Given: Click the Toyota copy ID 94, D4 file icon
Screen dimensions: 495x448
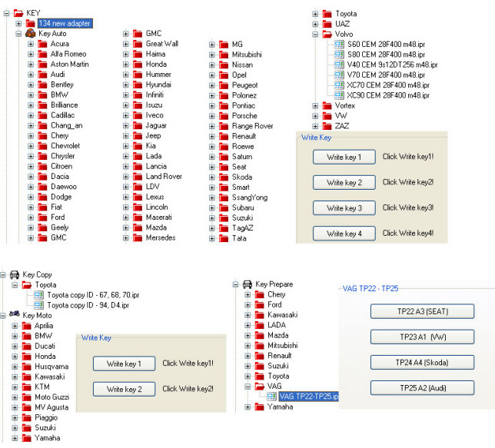Looking at the screenshot, I should 38,305.
